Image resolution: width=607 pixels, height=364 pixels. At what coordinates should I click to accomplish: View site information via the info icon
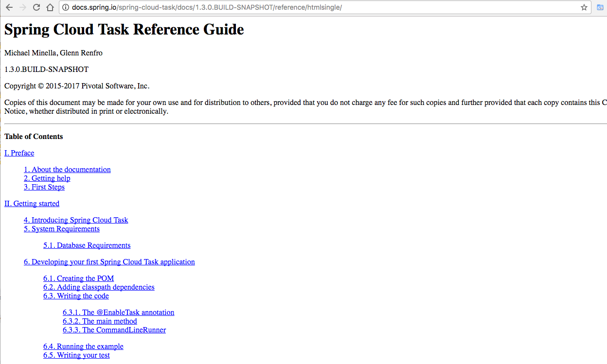[x=66, y=7]
